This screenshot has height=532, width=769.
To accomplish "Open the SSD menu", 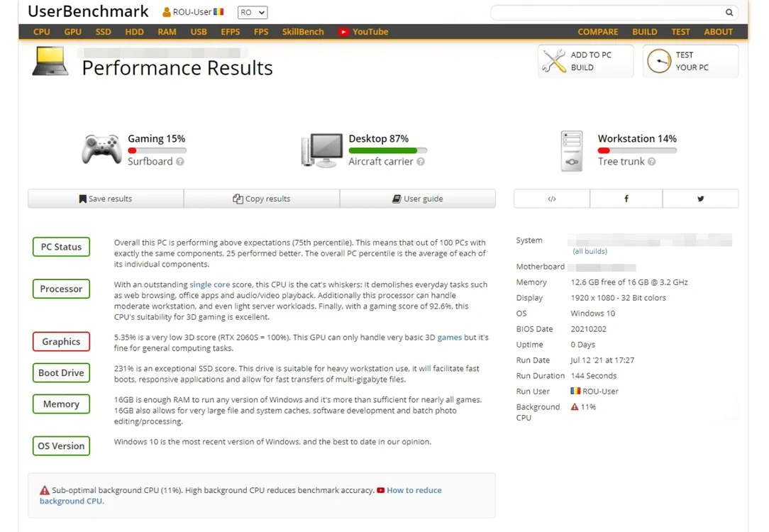I will 103,32.
